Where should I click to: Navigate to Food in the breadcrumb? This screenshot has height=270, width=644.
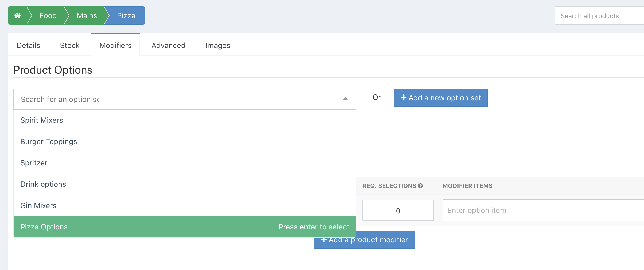pyautogui.click(x=48, y=15)
